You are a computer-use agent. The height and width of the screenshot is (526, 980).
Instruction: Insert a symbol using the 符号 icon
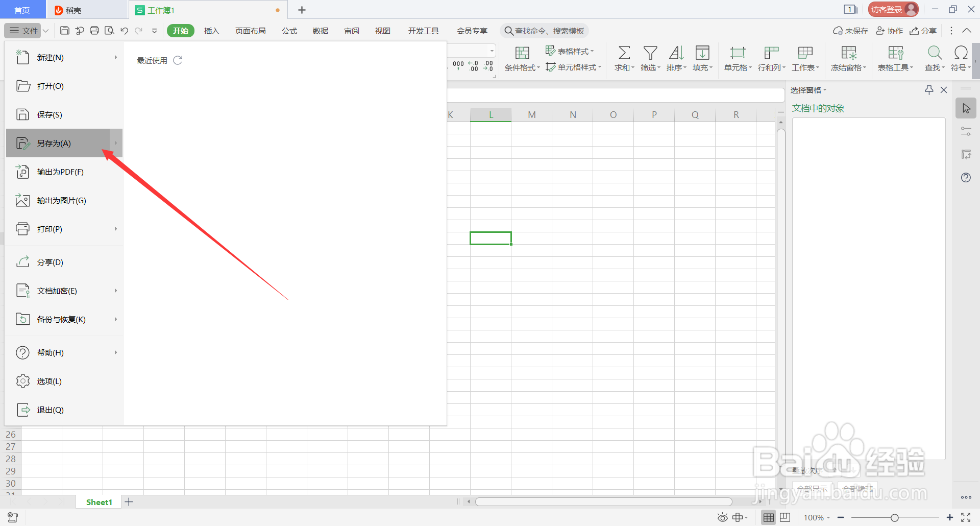point(960,58)
